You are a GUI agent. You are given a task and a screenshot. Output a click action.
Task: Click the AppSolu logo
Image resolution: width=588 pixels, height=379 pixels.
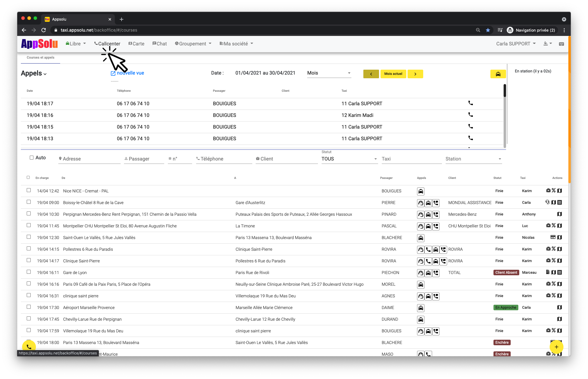pos(39,44)
